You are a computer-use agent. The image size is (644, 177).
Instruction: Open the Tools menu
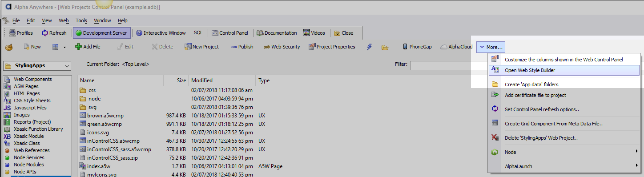click(81, 20)
